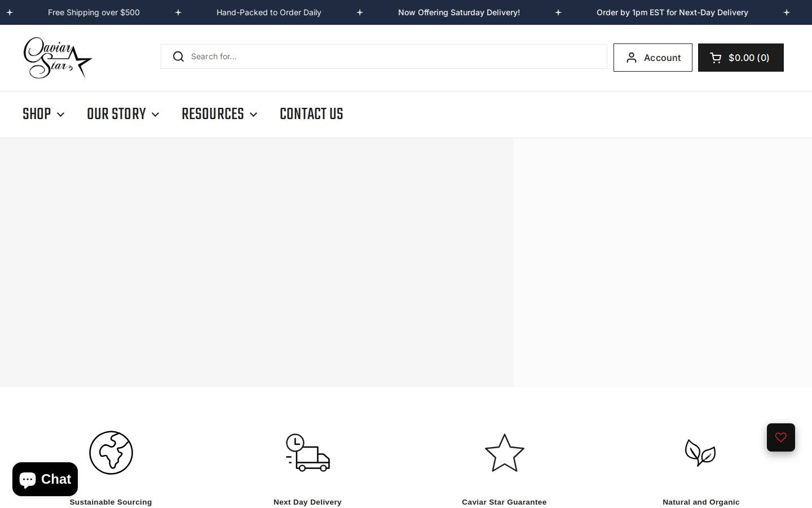Click "Hand-Packed to Order Daily" announcement
This screenshot has height=508, width=812.
269,12
